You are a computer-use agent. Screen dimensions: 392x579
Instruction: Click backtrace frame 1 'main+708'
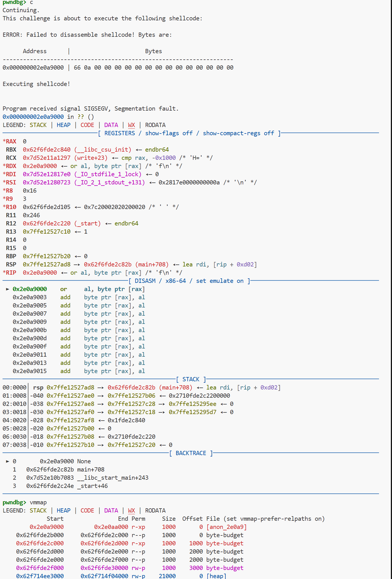(91, 470)
